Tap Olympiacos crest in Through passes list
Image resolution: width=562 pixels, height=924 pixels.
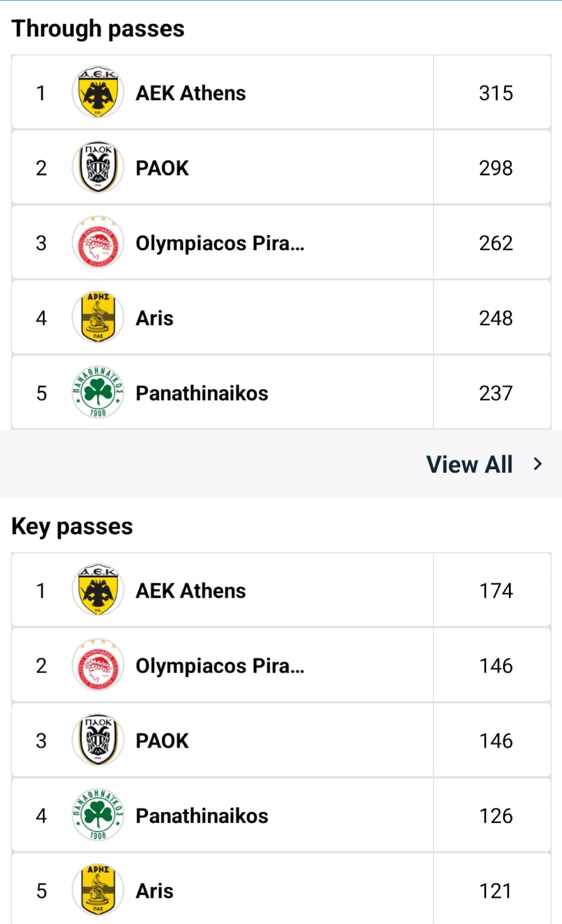pos(98,242)
